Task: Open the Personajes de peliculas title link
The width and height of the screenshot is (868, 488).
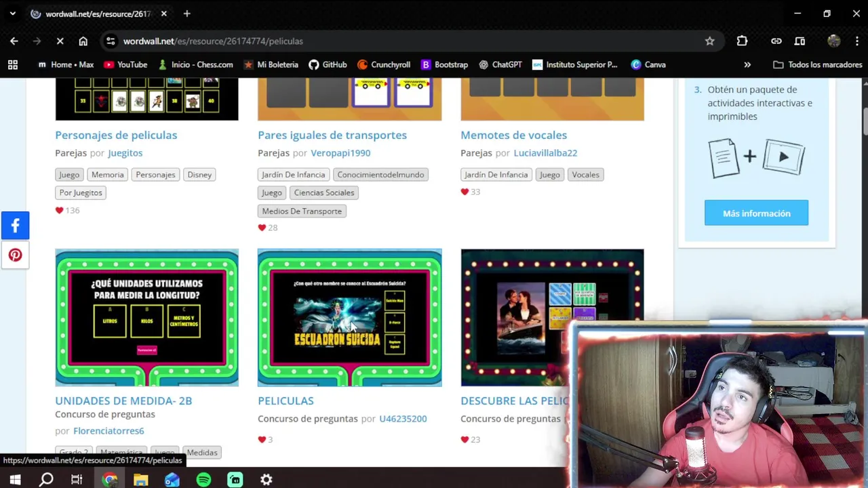Action: 116,135
